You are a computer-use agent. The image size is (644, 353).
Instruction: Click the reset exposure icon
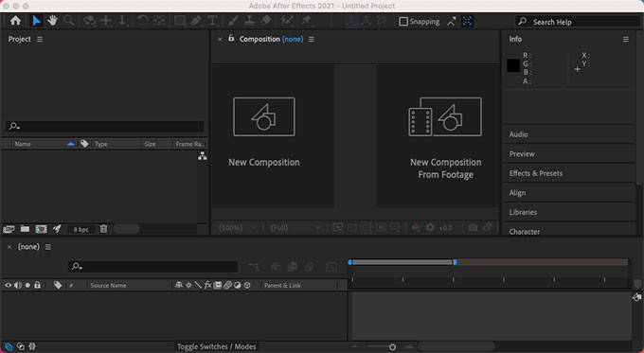pos(430,227)
